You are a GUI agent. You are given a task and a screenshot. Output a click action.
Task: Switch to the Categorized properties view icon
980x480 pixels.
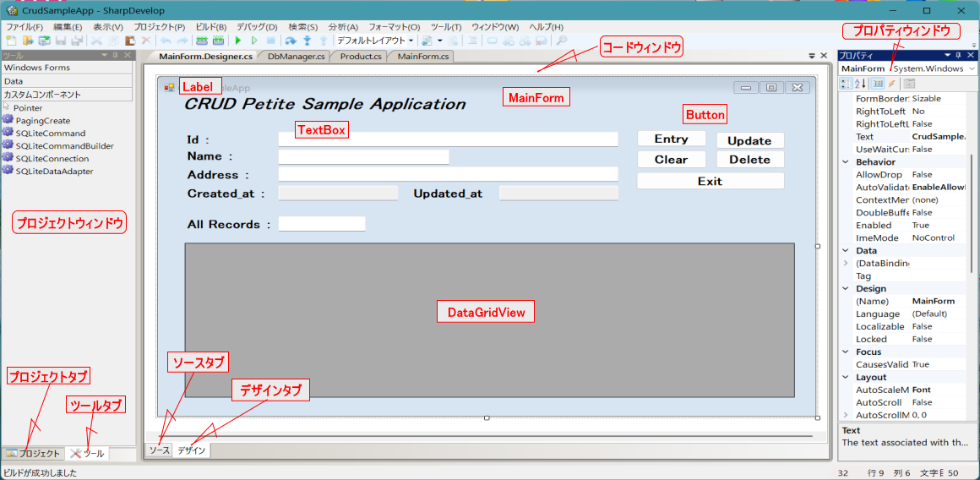(847, 83)
